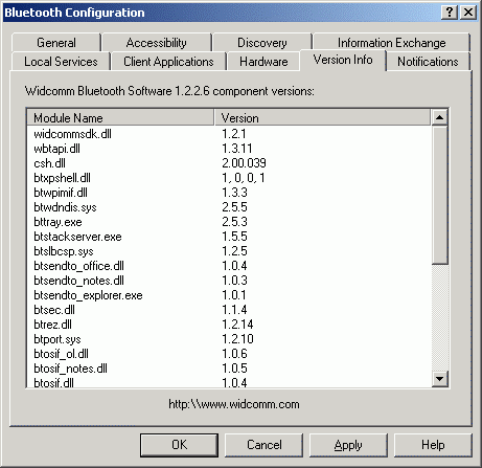Click the title bar help question mark
The width and height of the screenshot is (482, 468).
tap(449, 12)
